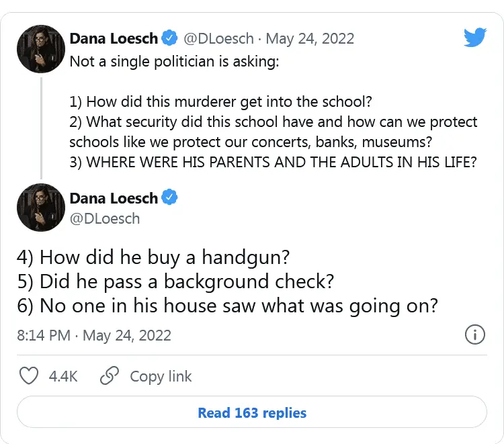Click Dana Loesch's top avatar photo
Viewport: 504px width, 444px height.
coord(40,48)
